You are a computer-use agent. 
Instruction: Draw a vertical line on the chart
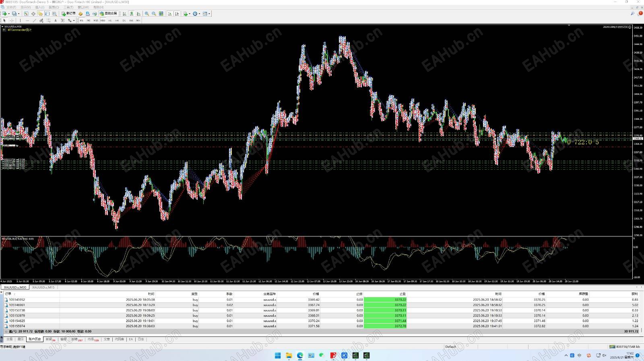point(20,21)
